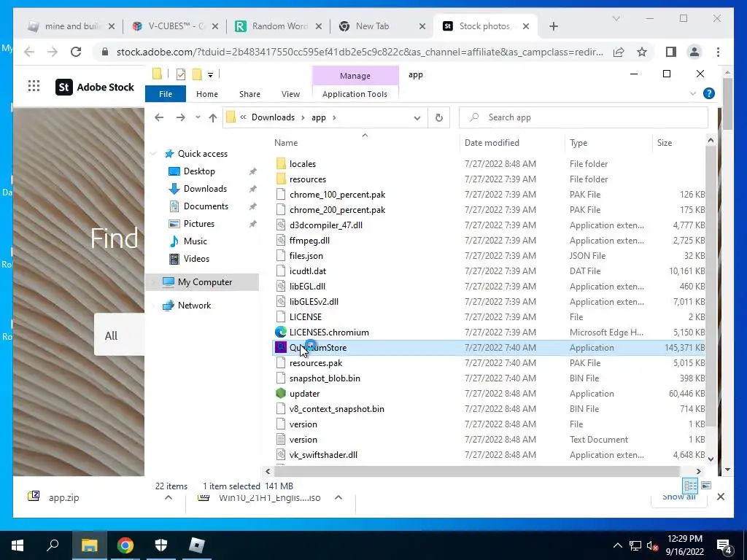This screenshot has height=560, width=747.
Task: Open recent locations dropdown arrow
Action: click(198, 117)
